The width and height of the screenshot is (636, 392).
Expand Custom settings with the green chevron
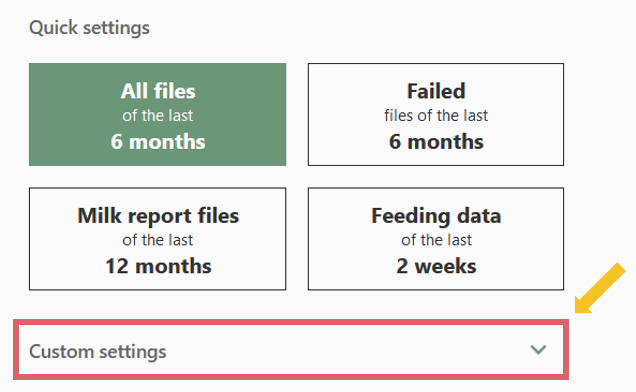coord(538,349)
